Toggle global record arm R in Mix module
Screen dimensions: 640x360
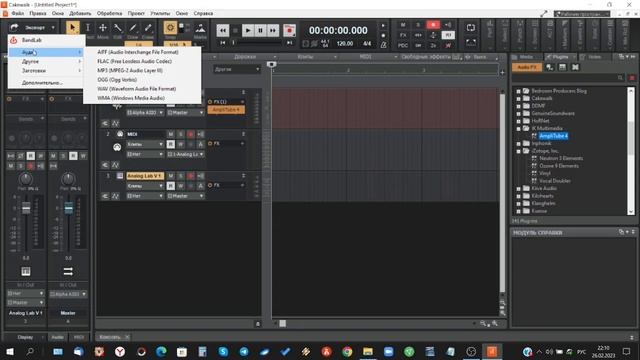click(x=433, y=25)
